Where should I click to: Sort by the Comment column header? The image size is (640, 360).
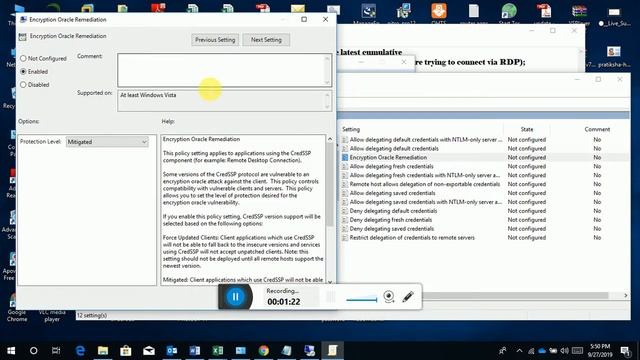click(597, 129)
